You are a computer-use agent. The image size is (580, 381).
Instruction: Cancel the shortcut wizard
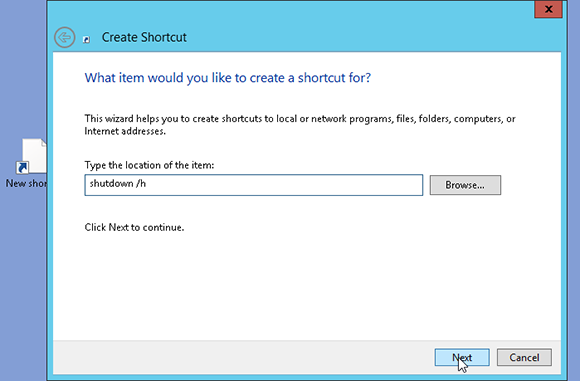524,357
